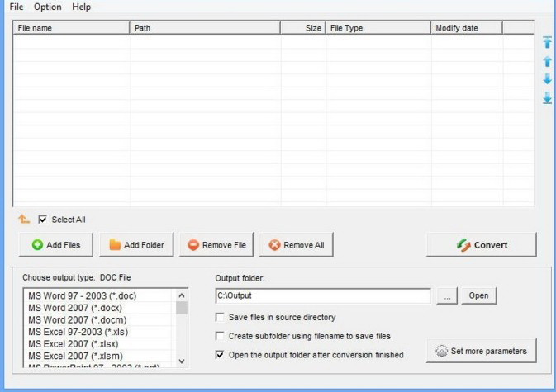Image resolution: width=556 pixels, height=392 pixels.
Task: Enable Create subfolder using filename option
Action: [x=220, y=336]
